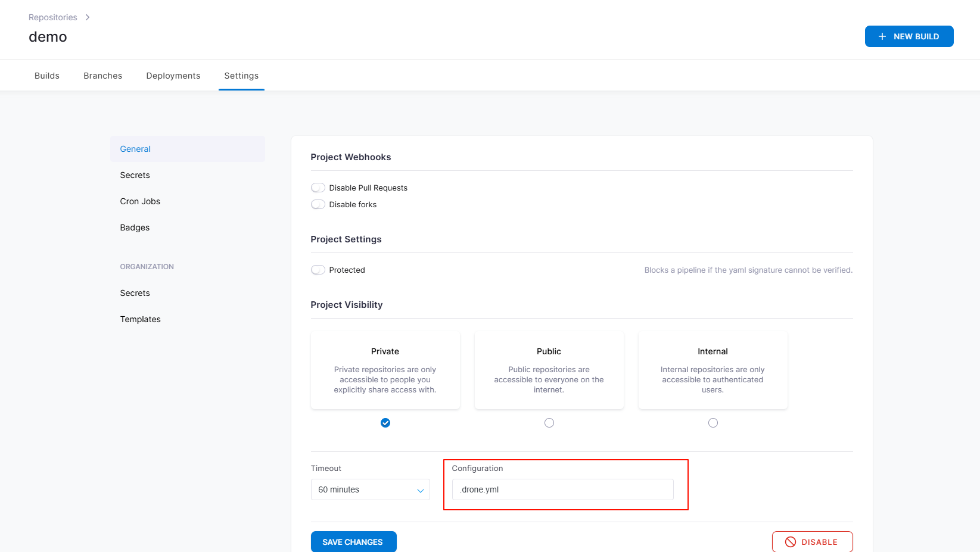
Task: Click the plus icon in New Build
Action: click(x=882, y=36)
